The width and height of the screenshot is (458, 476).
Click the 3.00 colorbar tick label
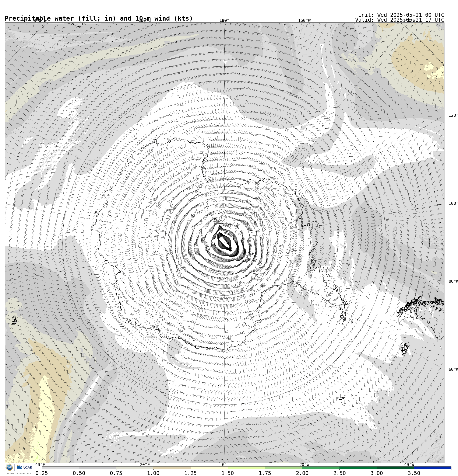point(376,473)
